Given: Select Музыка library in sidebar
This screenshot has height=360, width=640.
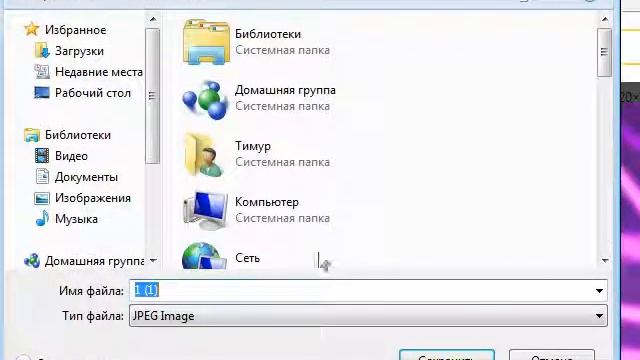Looking at the screenshot, I should click(76, 219).
